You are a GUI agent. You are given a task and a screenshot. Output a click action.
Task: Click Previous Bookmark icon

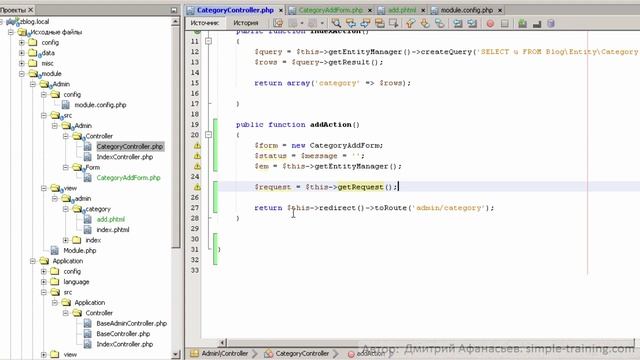(x=410, y=23)
